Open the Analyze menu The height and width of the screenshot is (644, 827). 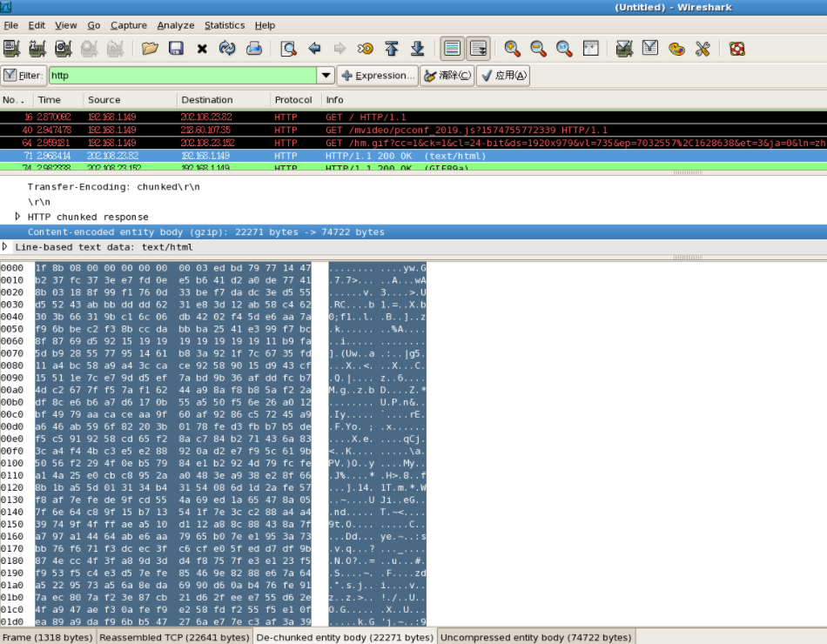tap(176, 24)
